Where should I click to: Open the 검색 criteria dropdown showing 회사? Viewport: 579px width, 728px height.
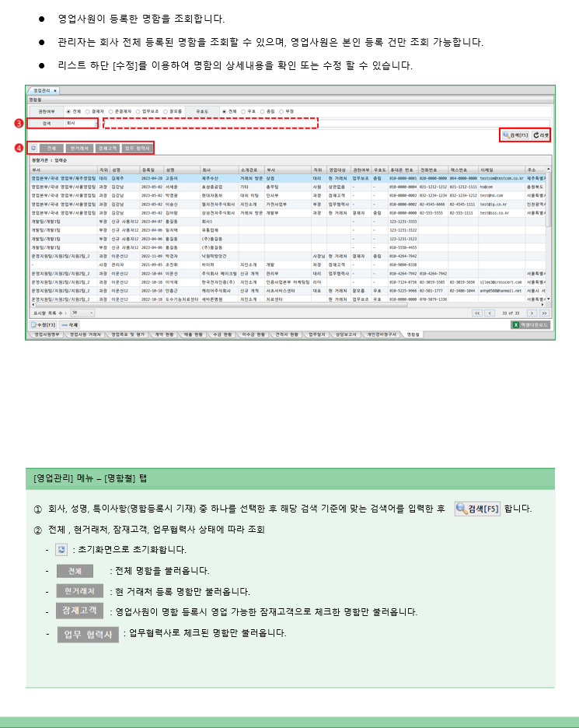click(x=82, y=123)
